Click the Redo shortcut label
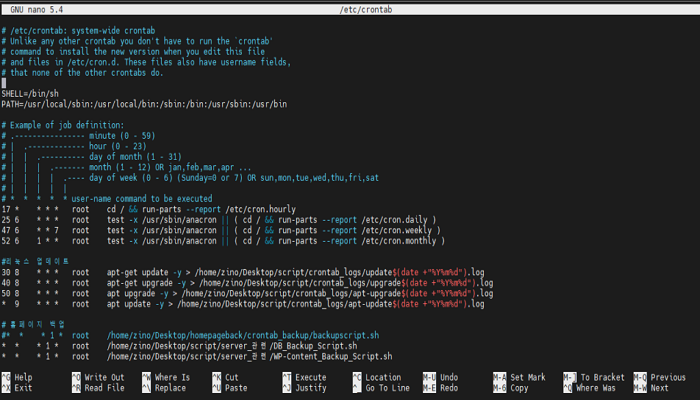The image size is (700, 400). click(x=449, y=387)
